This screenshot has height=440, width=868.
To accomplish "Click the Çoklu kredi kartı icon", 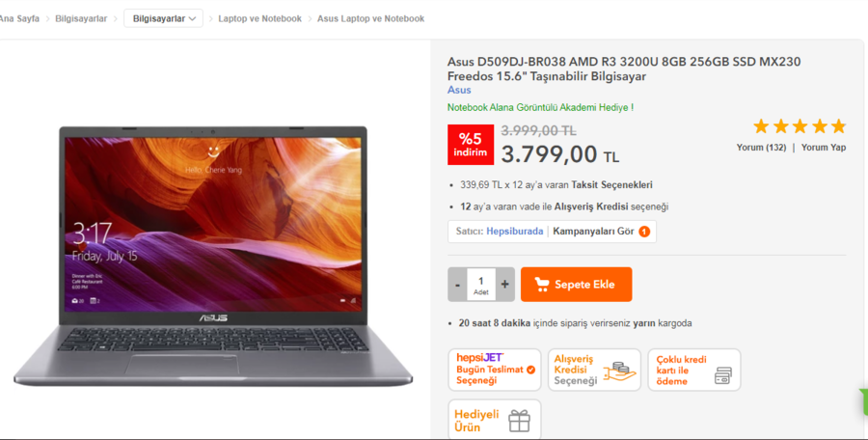I will tap(723, 375).
